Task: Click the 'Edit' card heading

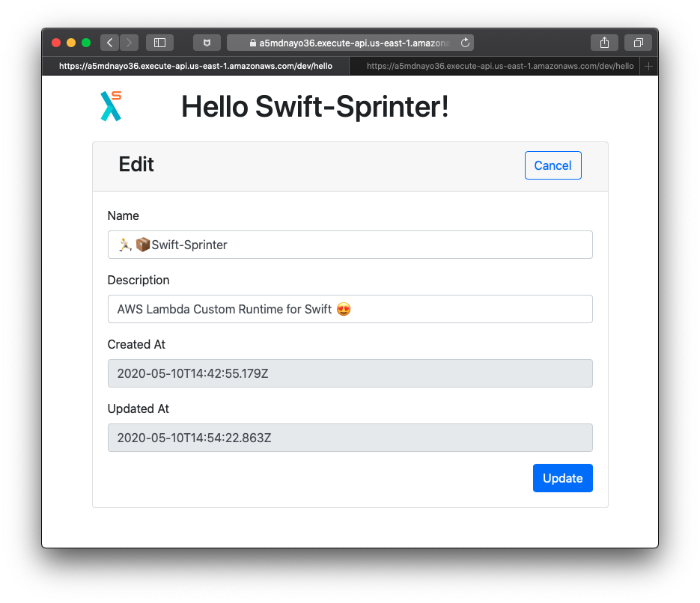Action: pyautogui.click(x=136, y=165)
